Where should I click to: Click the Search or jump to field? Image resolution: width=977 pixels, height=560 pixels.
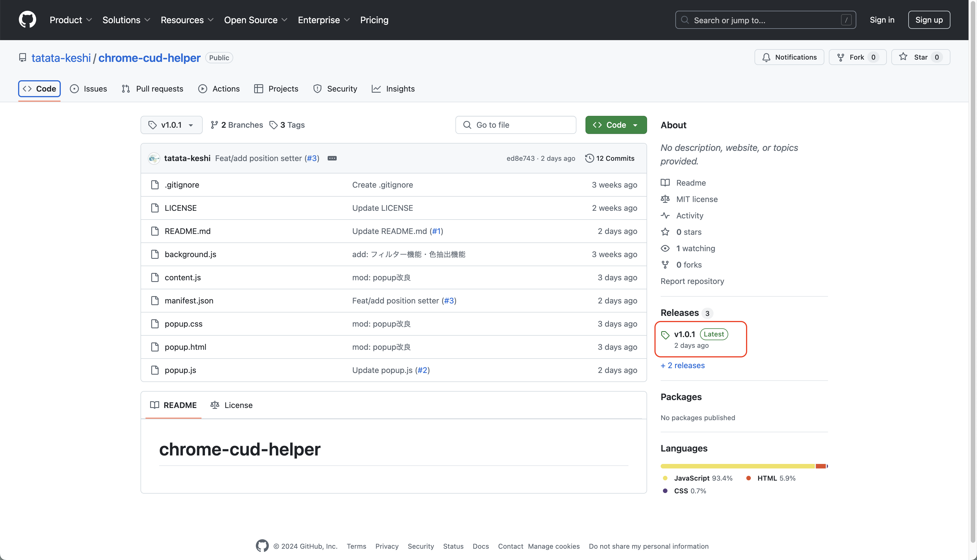(765, 19)
